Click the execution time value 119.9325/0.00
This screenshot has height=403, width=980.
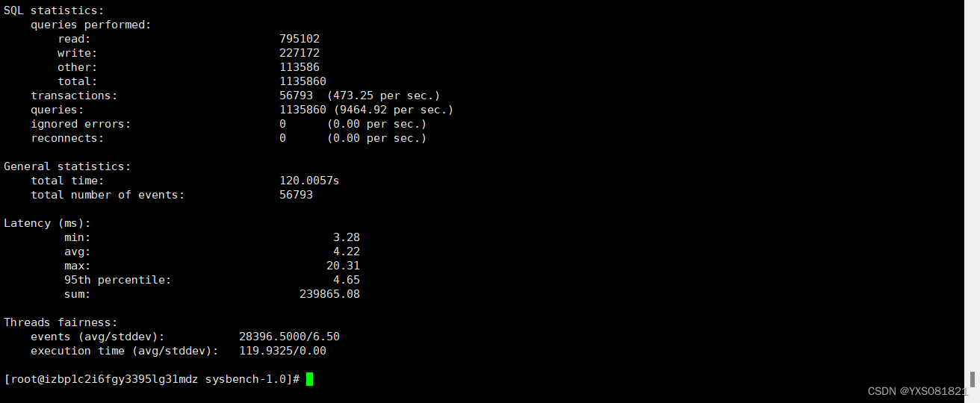point(283,351)
